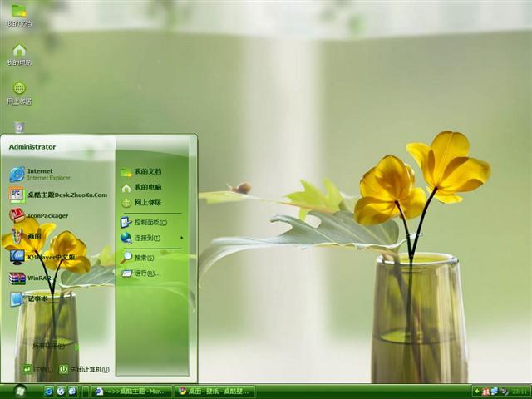Screen dimensions: 532x399
Task: Open 控制面板 (Control Panel)
Action: [x=144, y=222]
